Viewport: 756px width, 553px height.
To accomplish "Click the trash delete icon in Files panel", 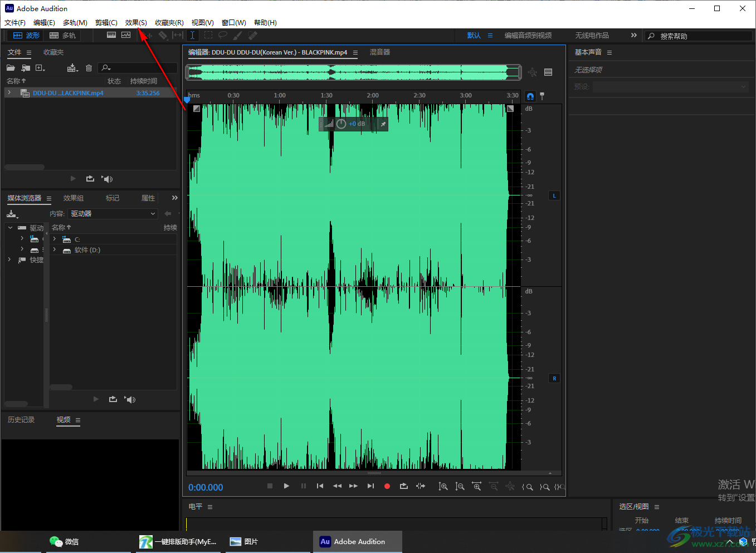I will click(89, 68).
